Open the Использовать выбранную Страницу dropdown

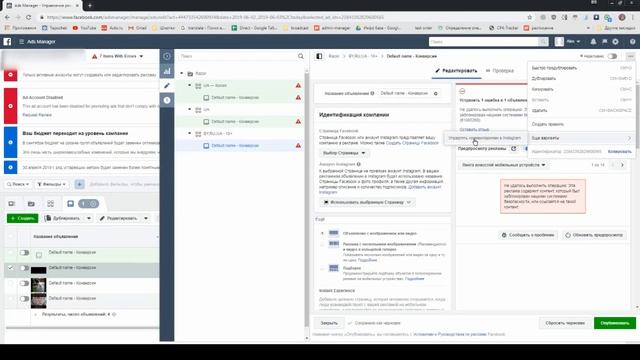click(x=367, y=202)
